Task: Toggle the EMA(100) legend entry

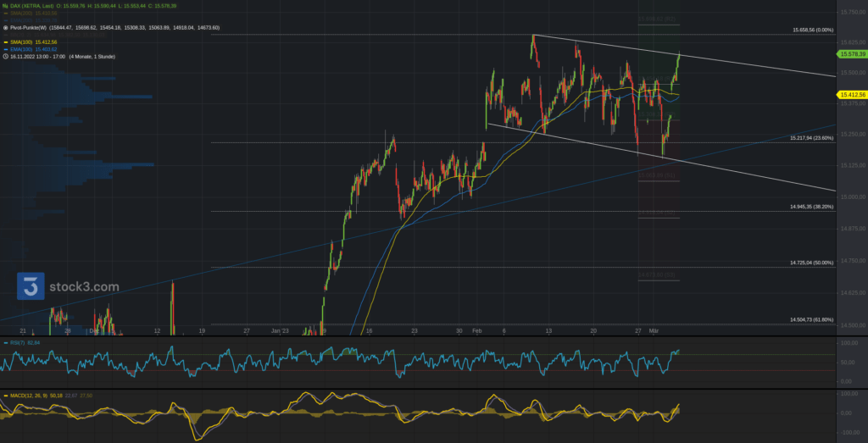Action: pos(34,49)
